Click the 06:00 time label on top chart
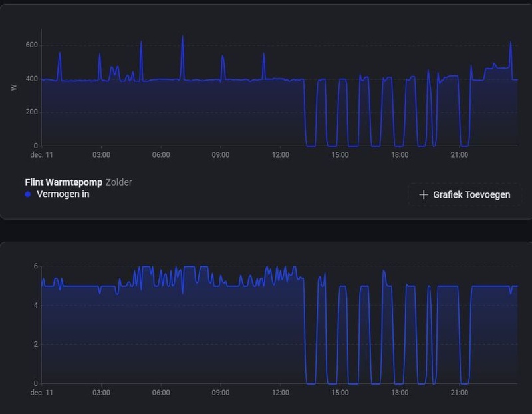Screen dimensions: 532x414 pyautogui.click(x=161, y=155)
